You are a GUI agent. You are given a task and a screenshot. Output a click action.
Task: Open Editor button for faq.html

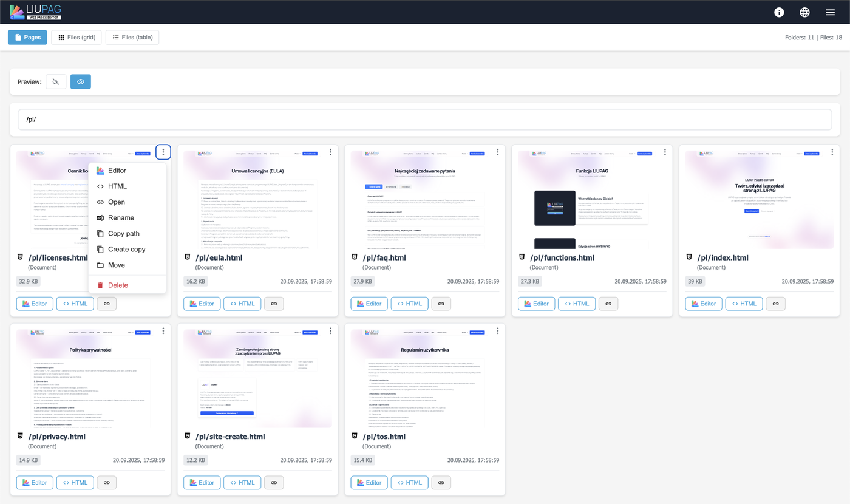pos(369,304)
